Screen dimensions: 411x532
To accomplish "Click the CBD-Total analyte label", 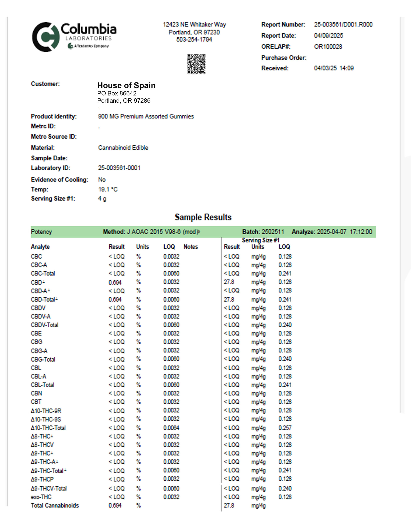I will tap(43, 300).
